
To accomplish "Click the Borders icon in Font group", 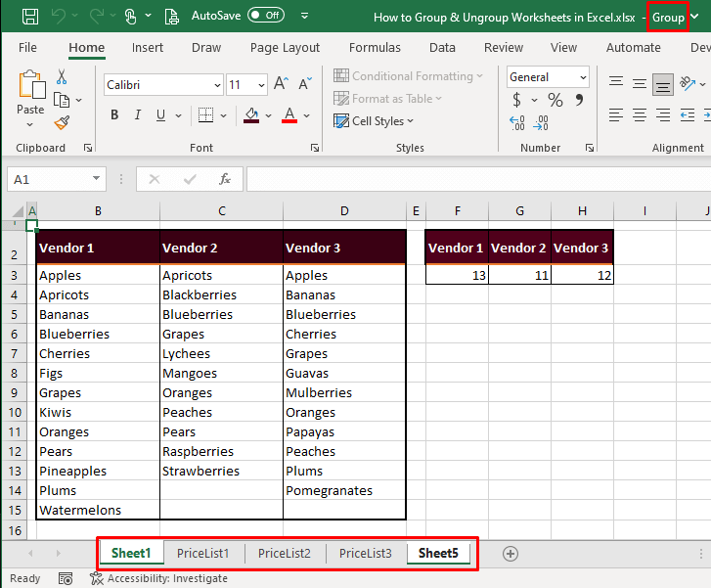I will coord(206,115).
